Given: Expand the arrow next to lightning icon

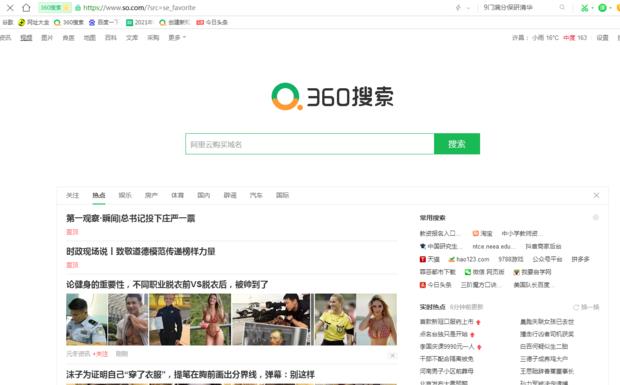Looking at the screenshot, I should (468, 8).
